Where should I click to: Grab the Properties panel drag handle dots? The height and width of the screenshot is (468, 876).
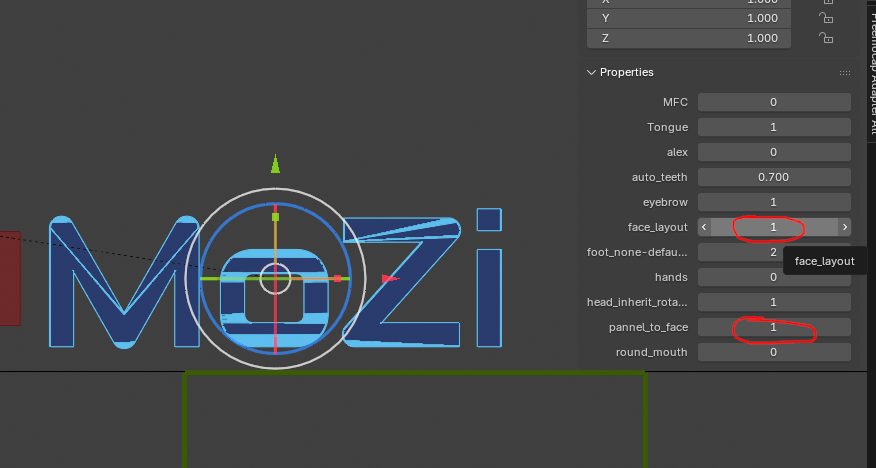(845, 73)
